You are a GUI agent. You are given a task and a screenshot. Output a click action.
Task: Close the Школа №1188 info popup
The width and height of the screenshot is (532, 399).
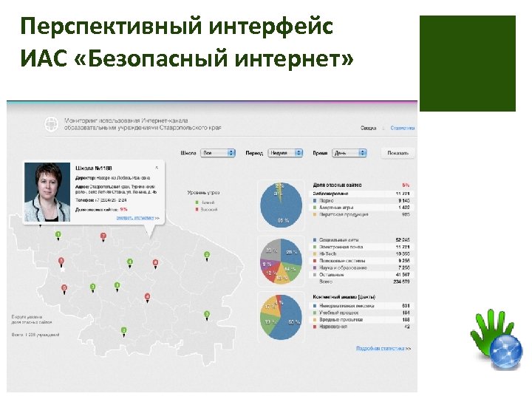point(157,168)
